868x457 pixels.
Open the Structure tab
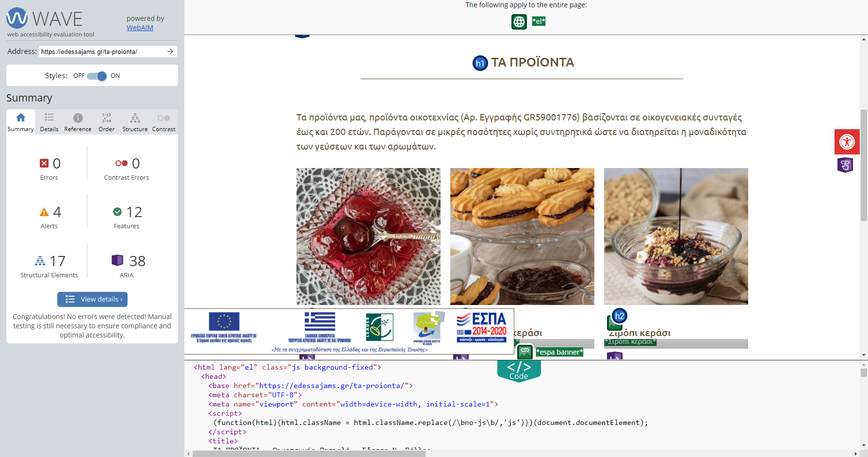click(x=135, y=122)
